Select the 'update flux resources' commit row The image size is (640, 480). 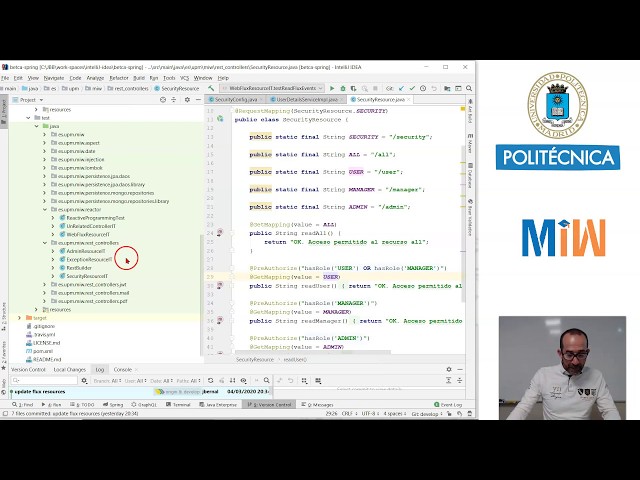click(139, 391)
